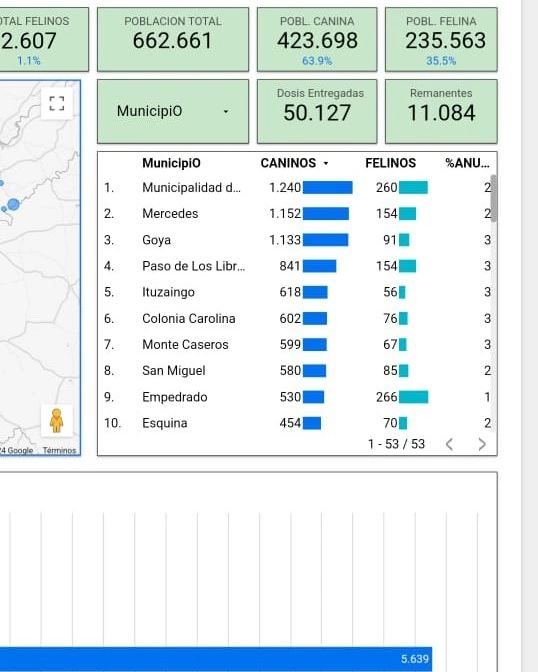Select the Esquina row name

tap(165, 423)
